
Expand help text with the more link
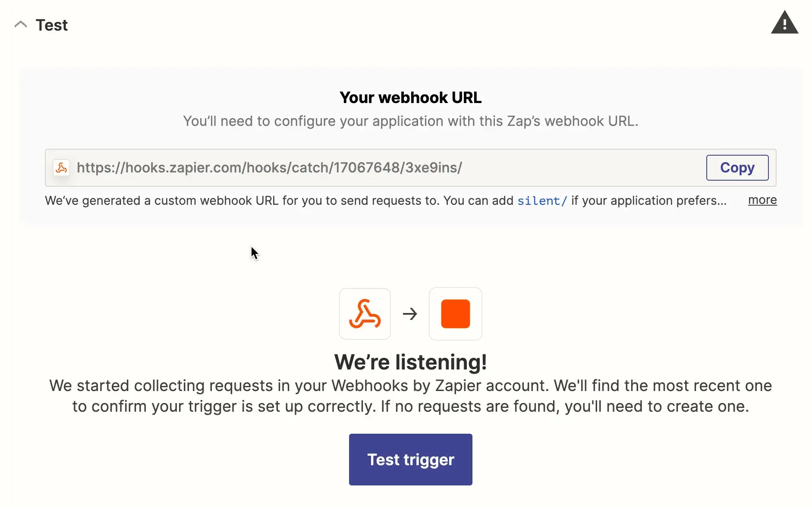point(762,200)
